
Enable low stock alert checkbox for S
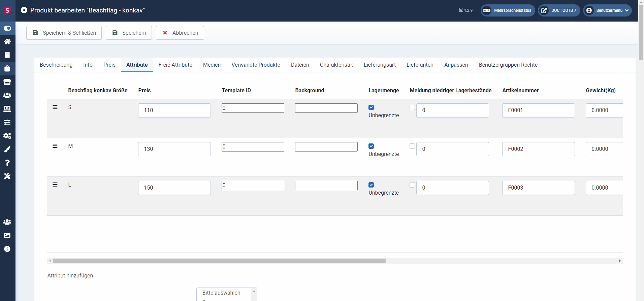point(412,107)
